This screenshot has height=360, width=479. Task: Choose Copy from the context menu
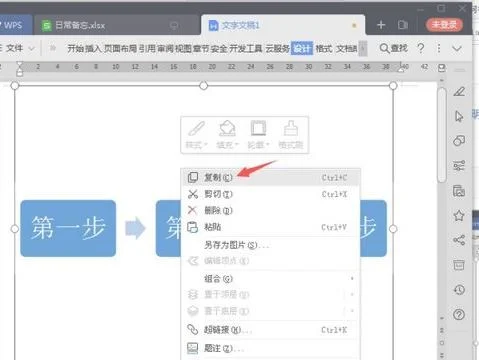(271, 177)
